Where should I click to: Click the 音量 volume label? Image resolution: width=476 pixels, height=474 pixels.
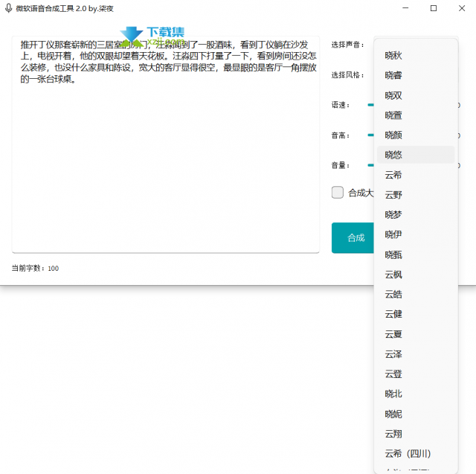click(341, 165)
